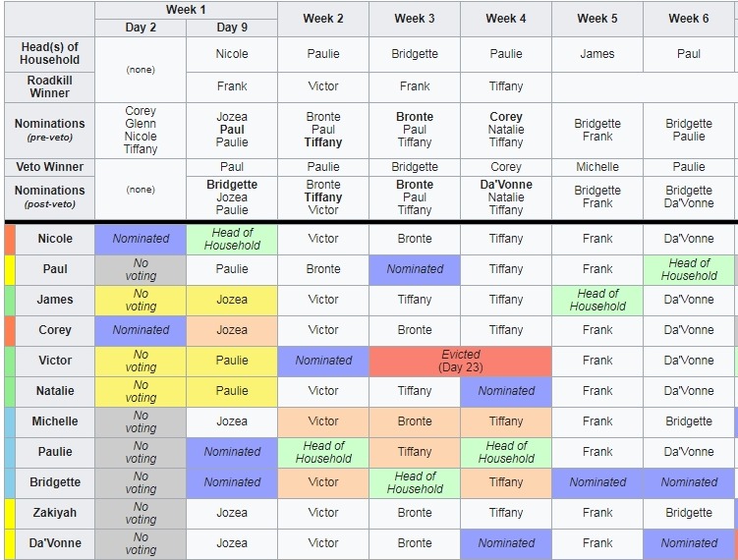Viewport: 738px width, 560px height.
Task: Click the Week 6 column header
Action: (689, 19)
